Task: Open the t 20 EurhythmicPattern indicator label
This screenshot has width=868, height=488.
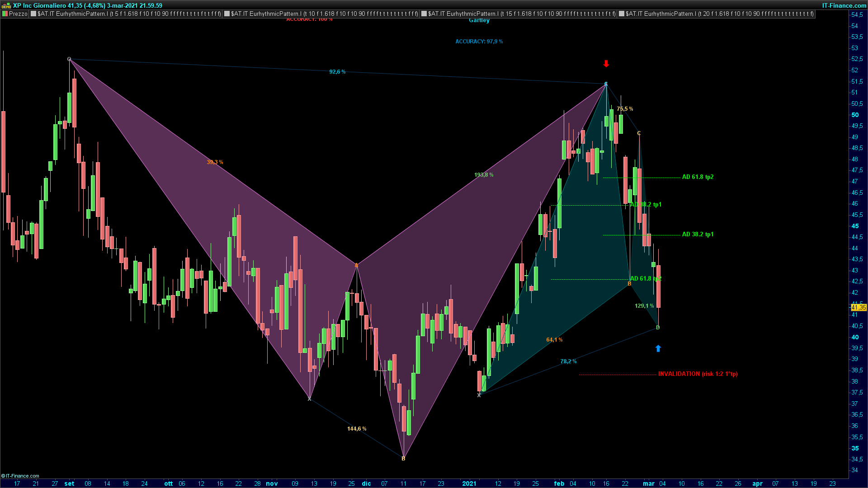Action: (x=719, y=14)
